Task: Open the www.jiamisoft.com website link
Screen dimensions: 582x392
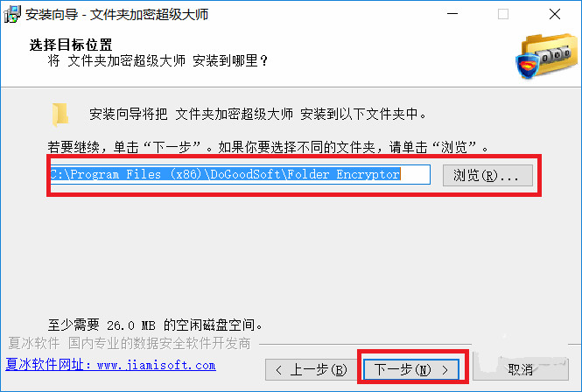Action: (110, 365)
